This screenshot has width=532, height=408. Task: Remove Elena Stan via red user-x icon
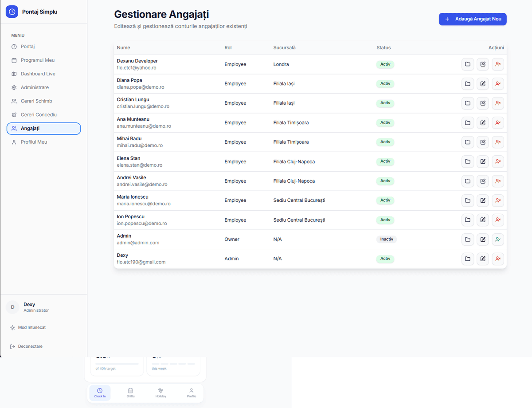[498, 161]
